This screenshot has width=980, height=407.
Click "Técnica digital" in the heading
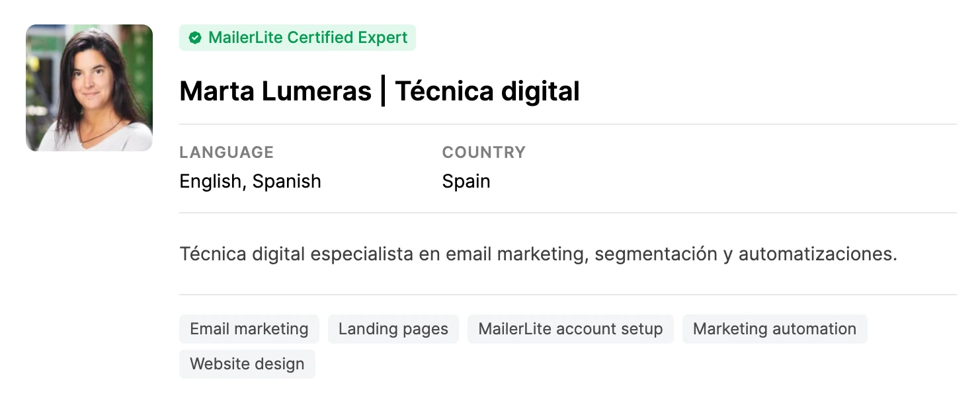pos(487,91)
